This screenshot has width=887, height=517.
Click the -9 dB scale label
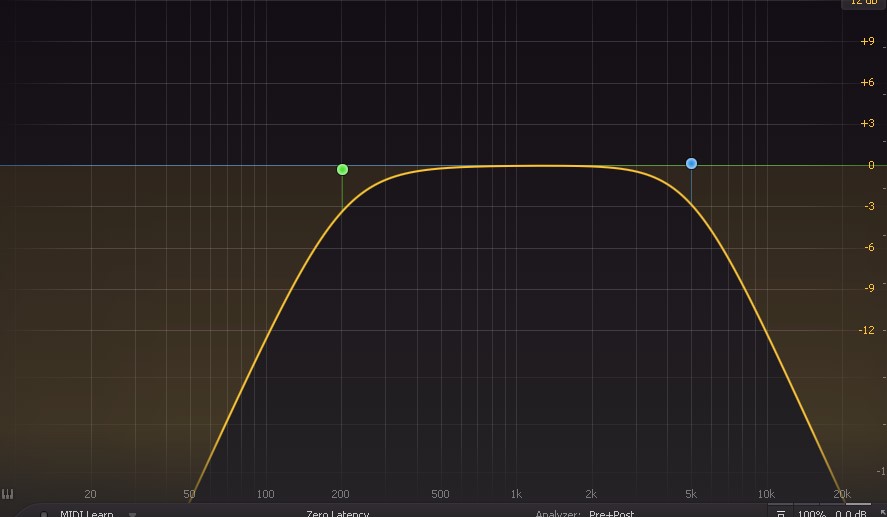click(x=869, y=288)
